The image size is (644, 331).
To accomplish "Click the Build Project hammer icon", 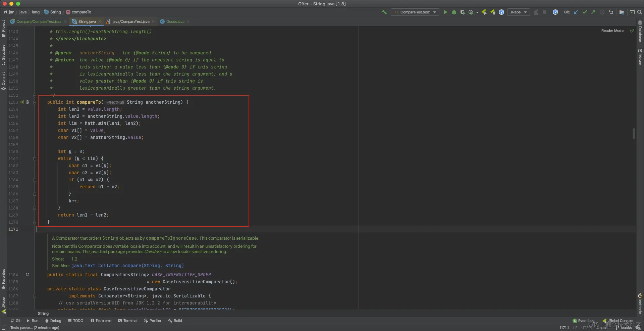I will [384, 12].
